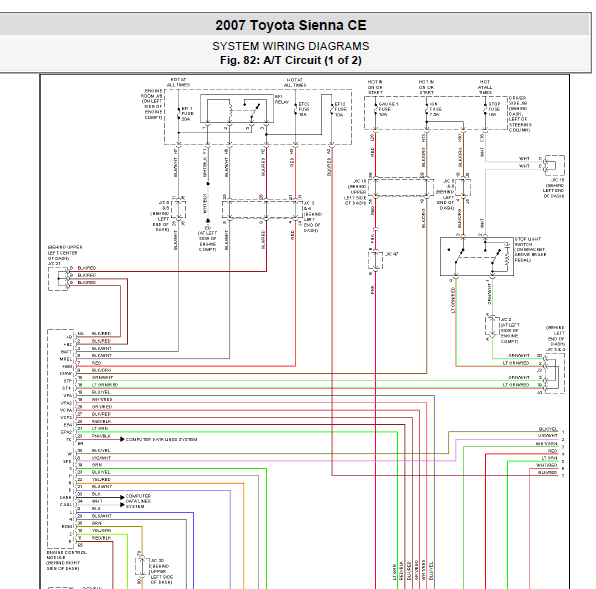
Task: Click the EFI relay coil and switch symbol
Action: pos(236,109)
